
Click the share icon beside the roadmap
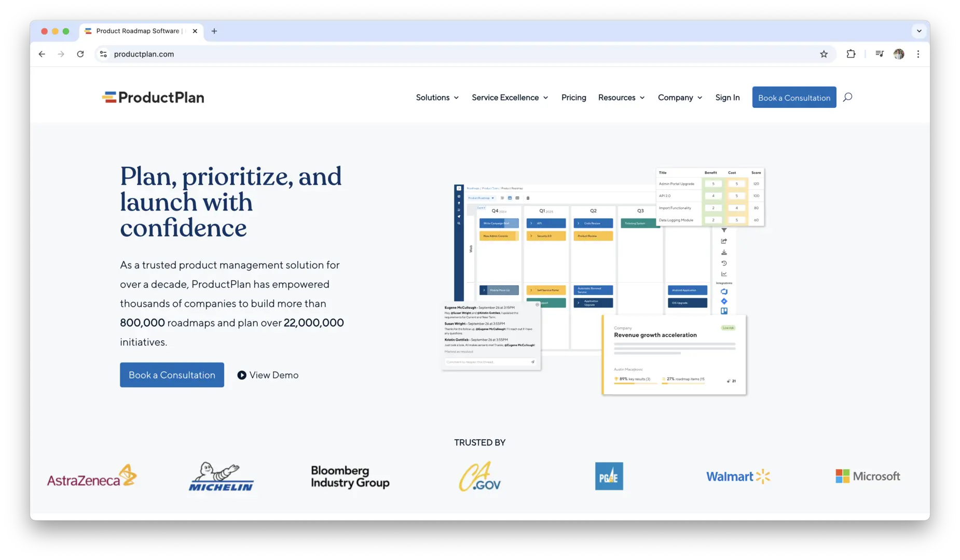click(724, 241)
